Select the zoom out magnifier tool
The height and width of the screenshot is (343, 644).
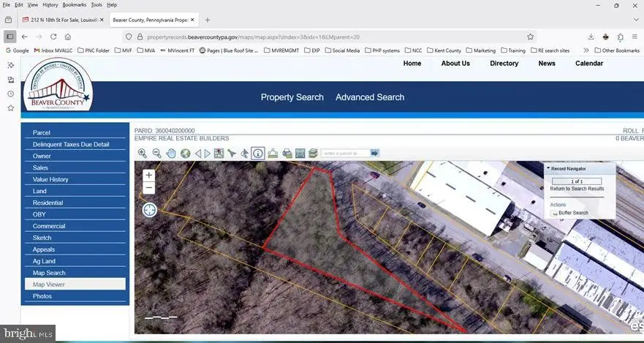point(156,154)
